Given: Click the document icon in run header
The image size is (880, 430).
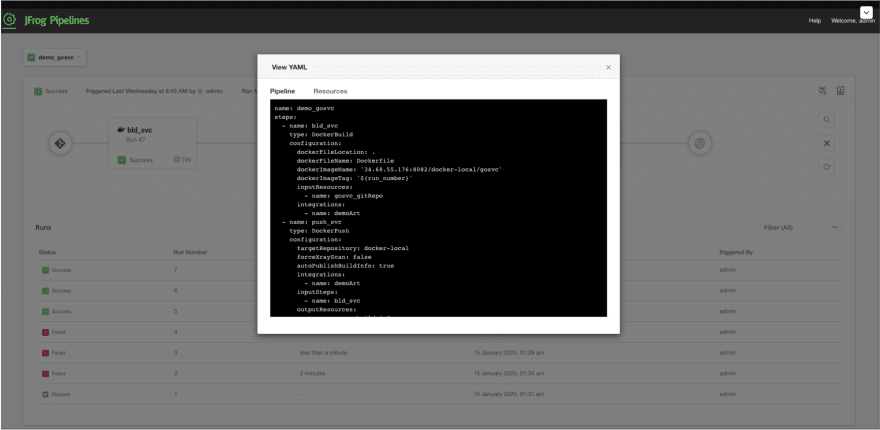Looking at the screenshot, I should (x=841, y=91).
